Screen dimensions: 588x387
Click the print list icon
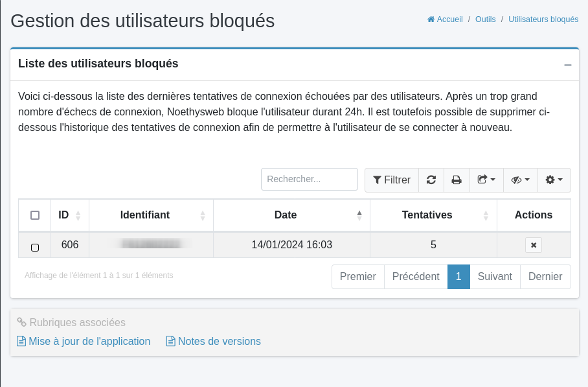click(x=457, y=180)
